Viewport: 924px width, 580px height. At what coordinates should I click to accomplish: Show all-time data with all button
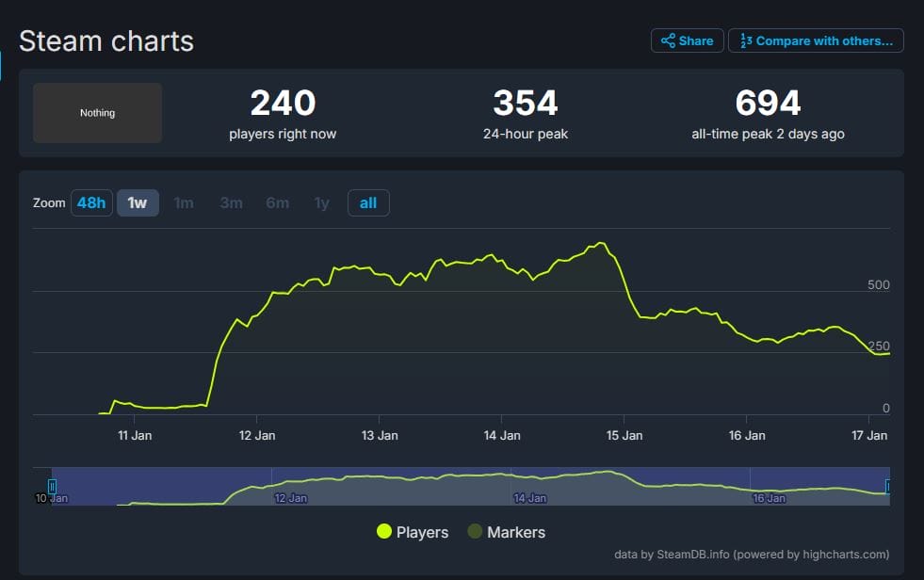368,202
